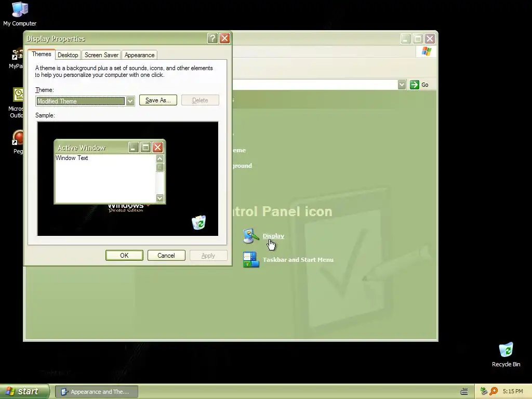
Task: Open the Screen Saver tab
Action: pos(101,55)
